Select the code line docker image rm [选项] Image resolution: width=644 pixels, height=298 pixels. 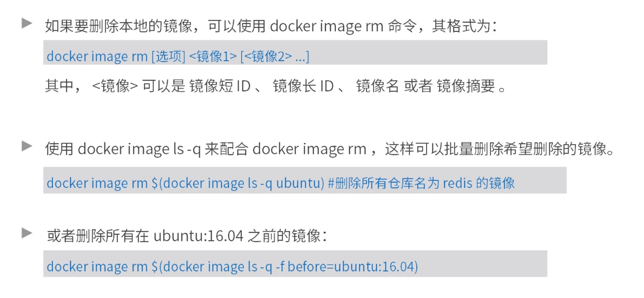coord(295,57)
